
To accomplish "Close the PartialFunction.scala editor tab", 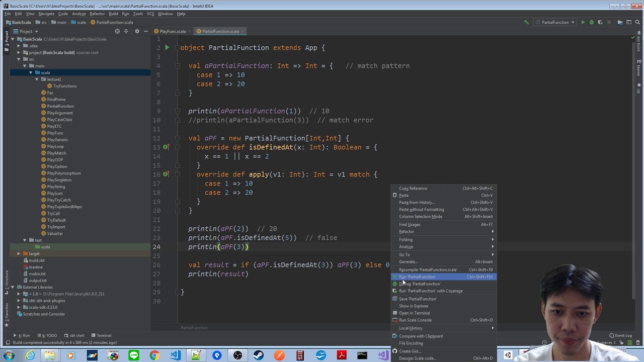I will [244, 31].
